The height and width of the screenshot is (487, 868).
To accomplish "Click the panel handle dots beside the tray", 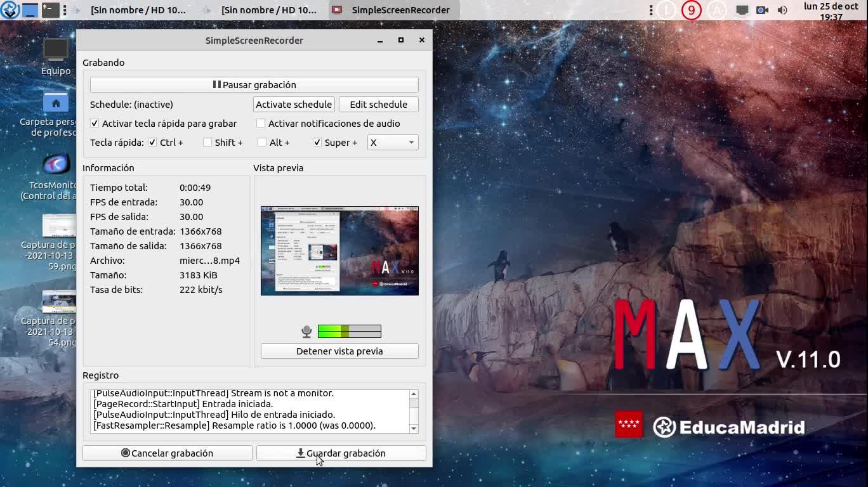I will (x=651, y=10).
